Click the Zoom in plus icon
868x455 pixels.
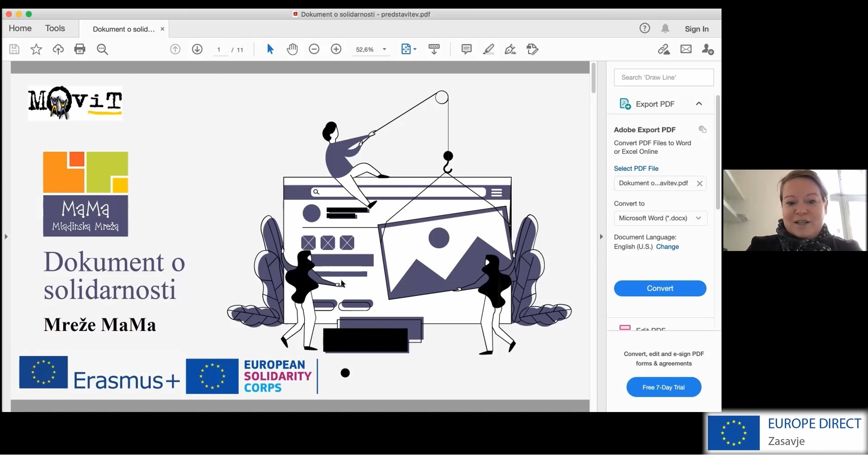[x=336, y=49]
